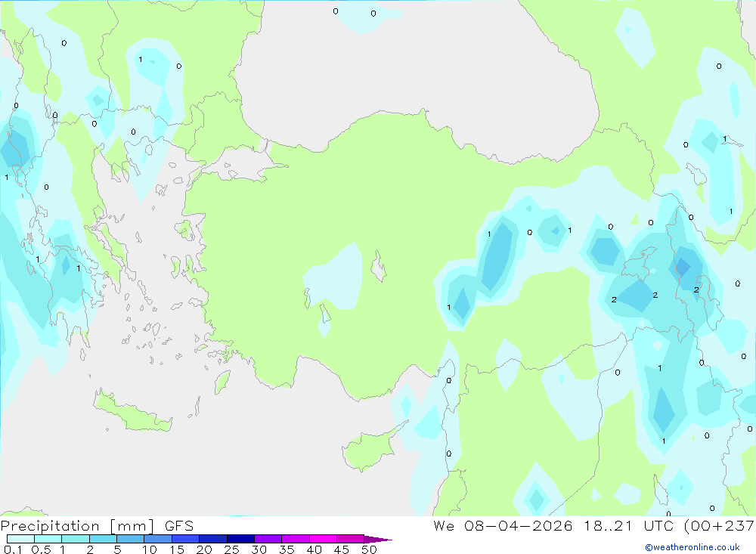Viewport: 756px width, 554px height.
Task: Choose the legend swatch beginning at 2 mm
Action: pyautogui.click(x=103, y=539)
